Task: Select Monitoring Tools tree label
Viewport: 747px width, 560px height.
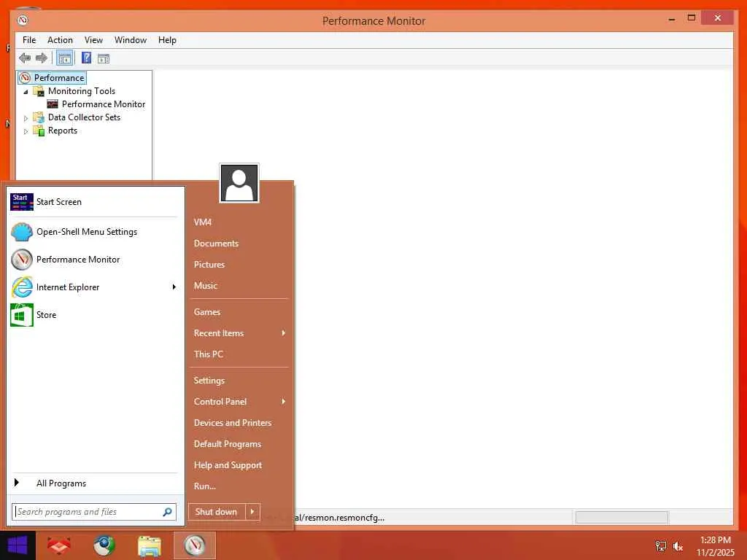Action: pyautogui.click(x=82, y=91)
